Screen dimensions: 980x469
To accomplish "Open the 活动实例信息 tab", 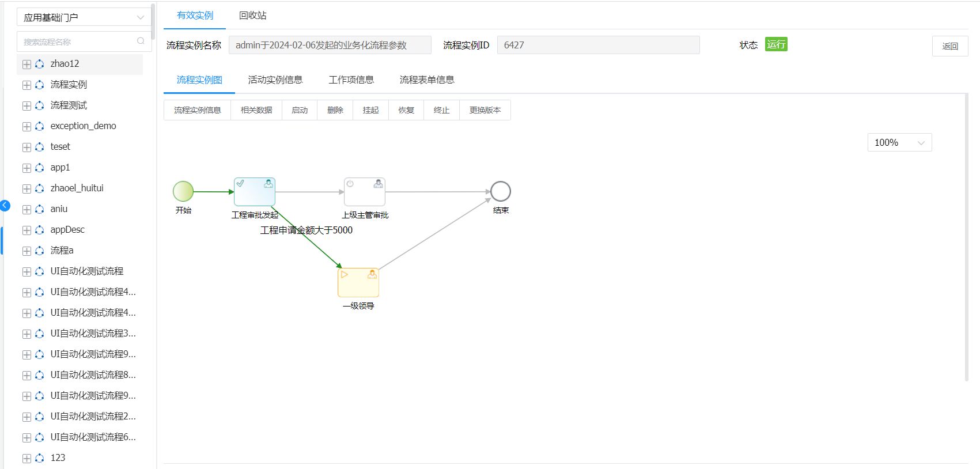I will click(275, 80).
